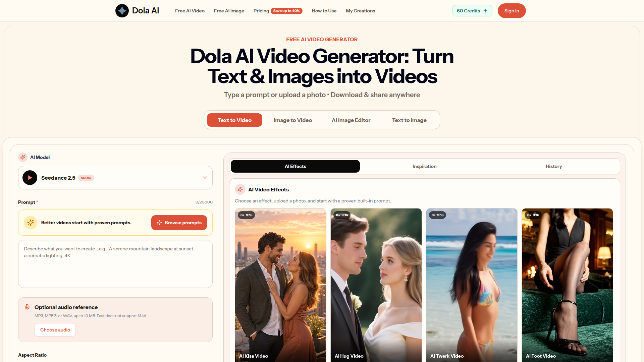Click the Browse prompts button
This screenshot has height=362, width=644.
(179, 223)
